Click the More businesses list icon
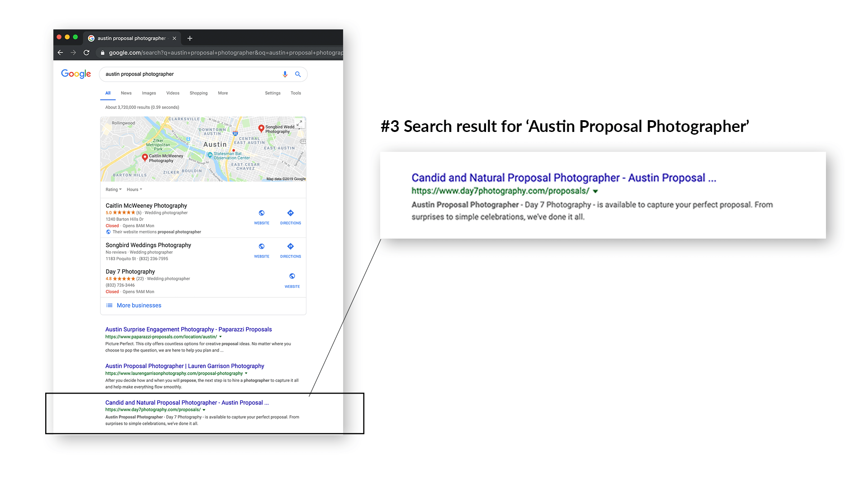 tap(109, 305)
